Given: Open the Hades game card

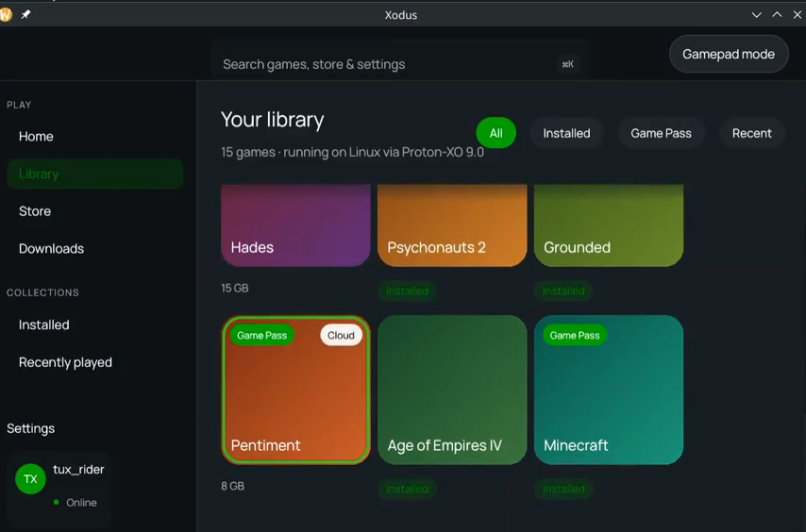Looking at the screenshot, I should coord(295,225).
